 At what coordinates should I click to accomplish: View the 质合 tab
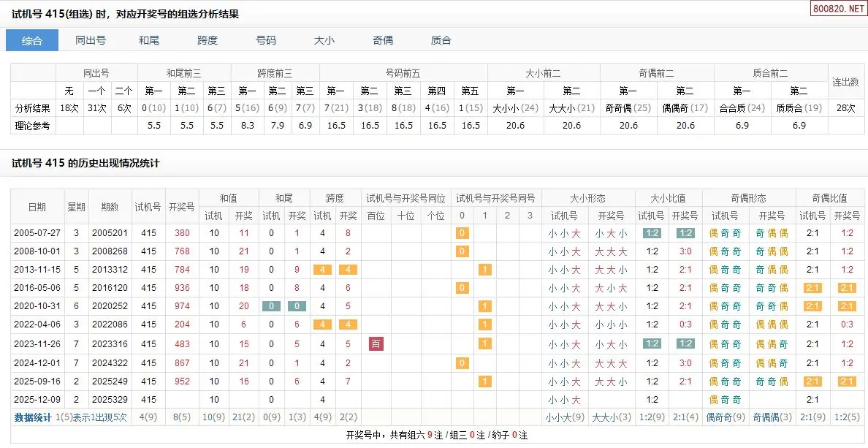click(441, 40)
